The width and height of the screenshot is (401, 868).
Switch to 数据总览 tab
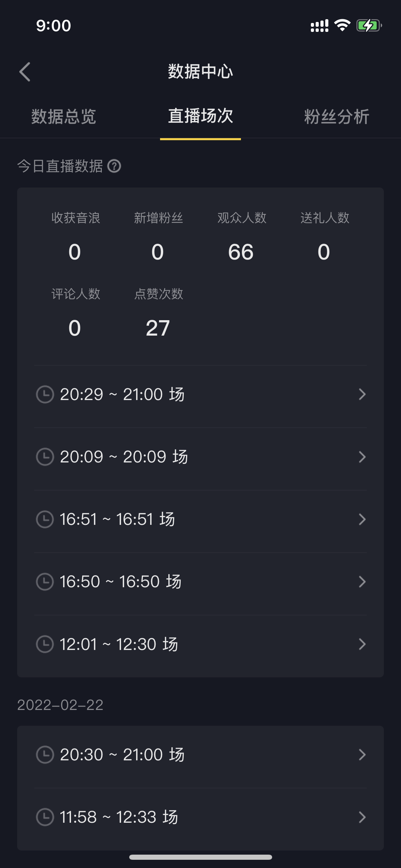64,117
